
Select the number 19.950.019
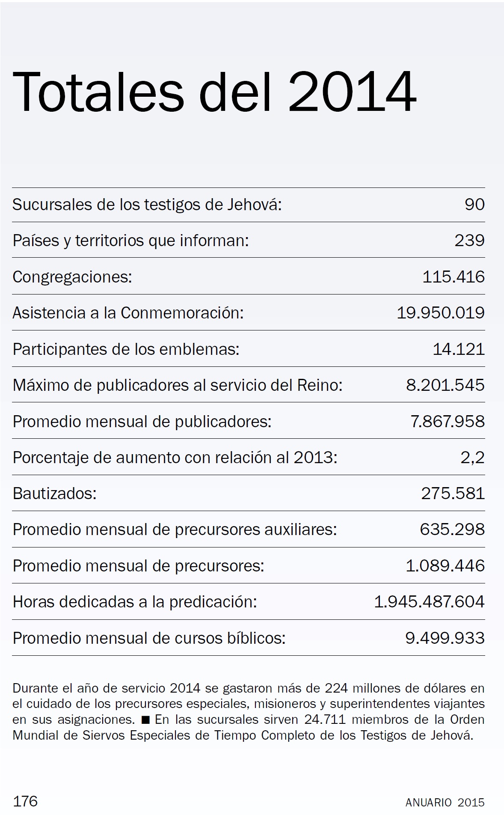441,313
